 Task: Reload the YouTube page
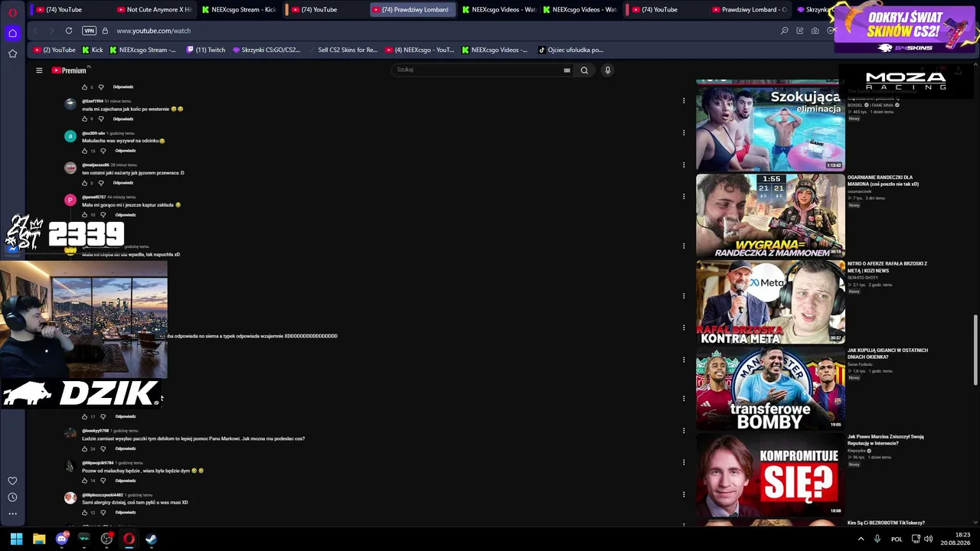pos(69,31)
